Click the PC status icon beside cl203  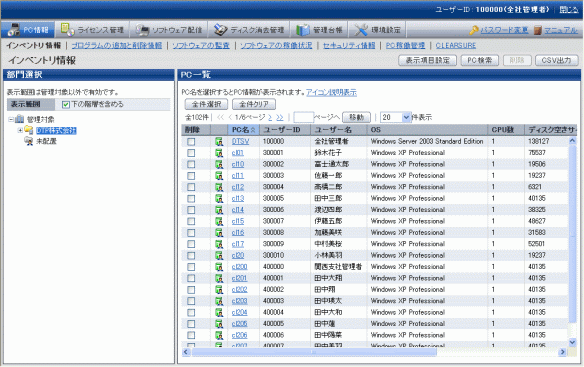coord(219,301)
